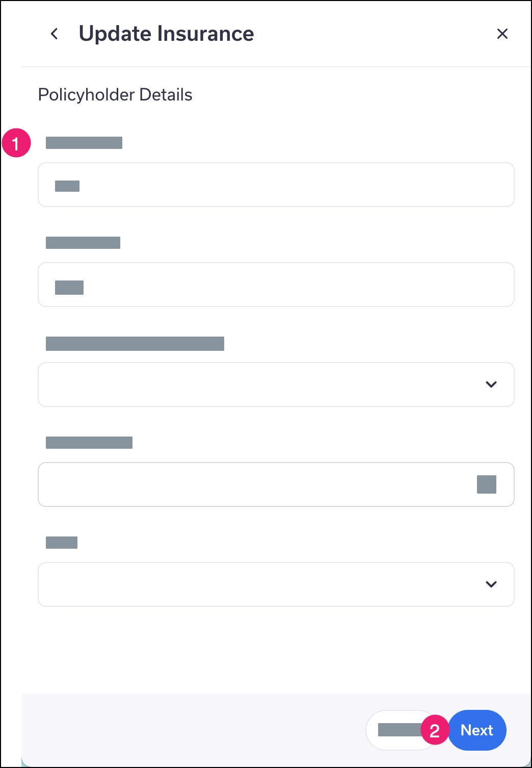Click the long redacted label above third field
This screenshot has width=532, height=768.
135,344
